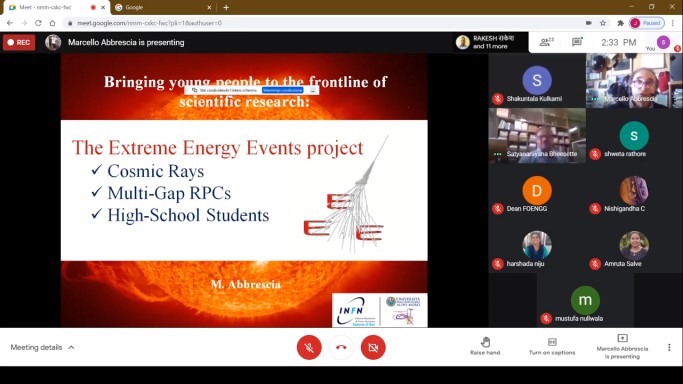Click the Raise hand icon
The width and height of the screenshot is (683, 384).
(x=485, y=347)
